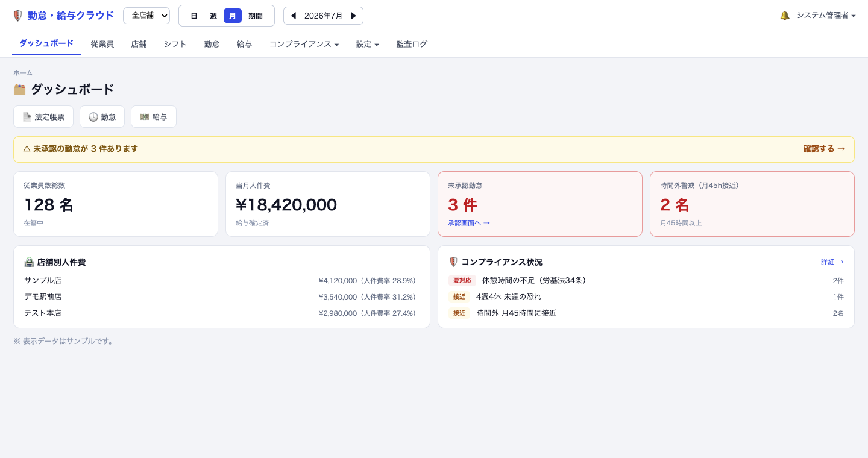Expand the コンプライアンス menu

tap(304, 44)
